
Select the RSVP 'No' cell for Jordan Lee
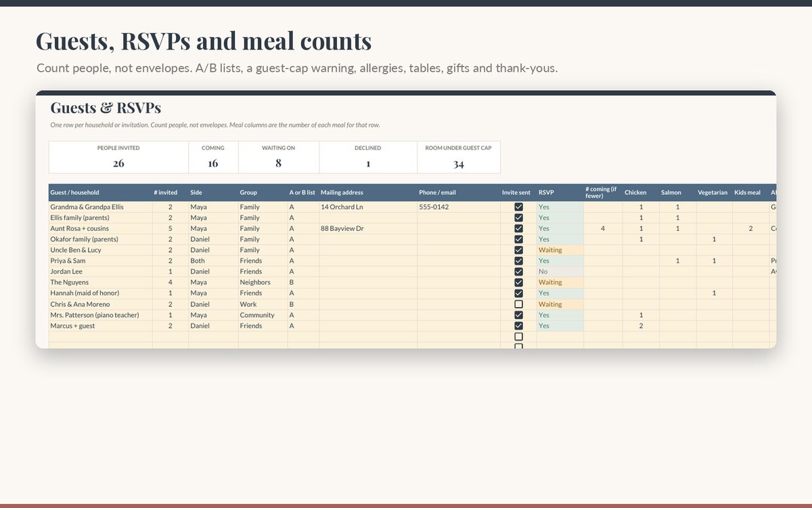click(560, 272)
